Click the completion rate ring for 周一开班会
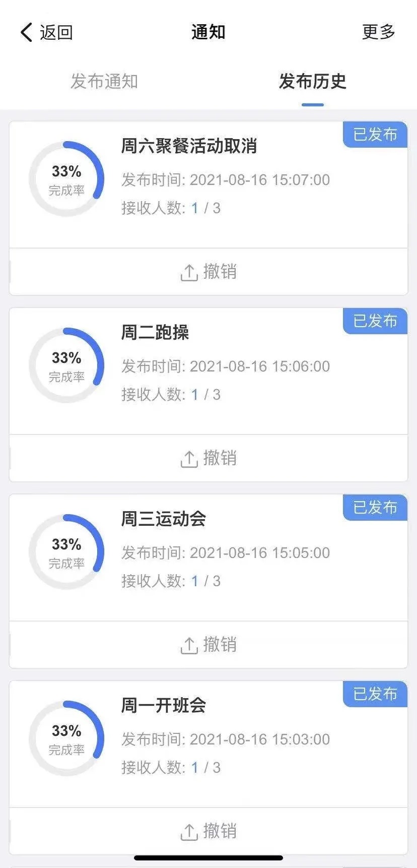The image size is (417, 868). point(66,738)
